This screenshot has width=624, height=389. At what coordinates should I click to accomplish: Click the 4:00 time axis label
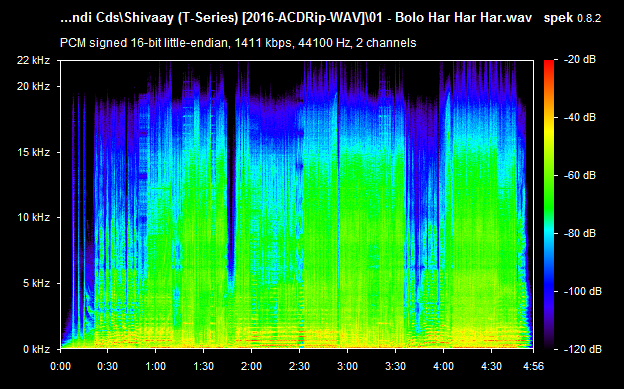point(443,366)
